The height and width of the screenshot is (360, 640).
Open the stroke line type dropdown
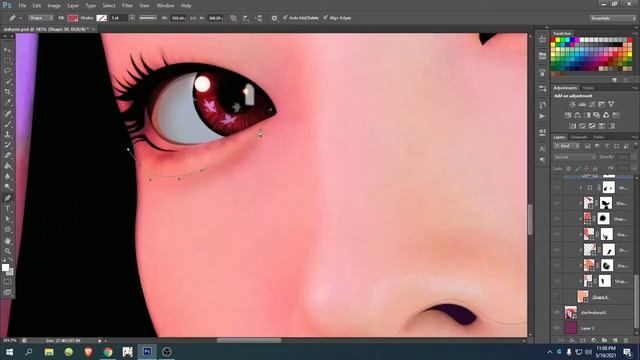click(148, 18)
